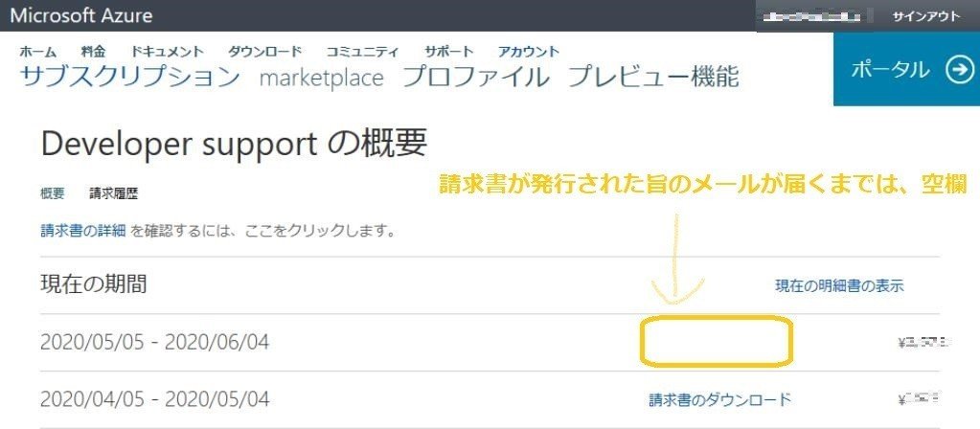Viewport: 980px width, 429px height.
Task: Open the ダウンロード menu item
Action: (x=264, y=52)
